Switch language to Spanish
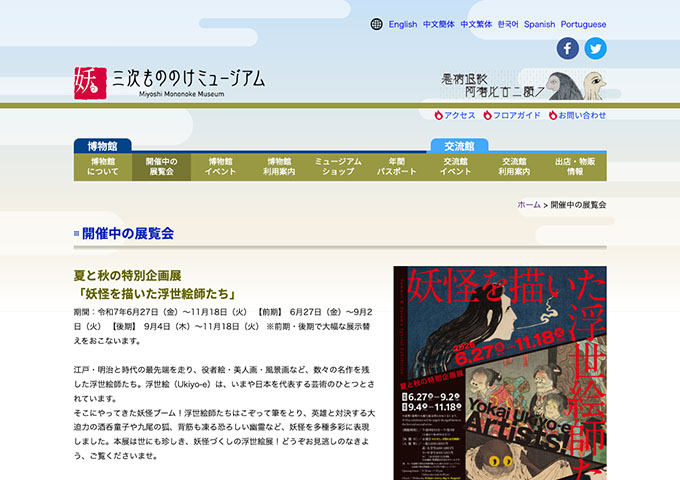Screen dimensions: 680x480 [539, 24]
